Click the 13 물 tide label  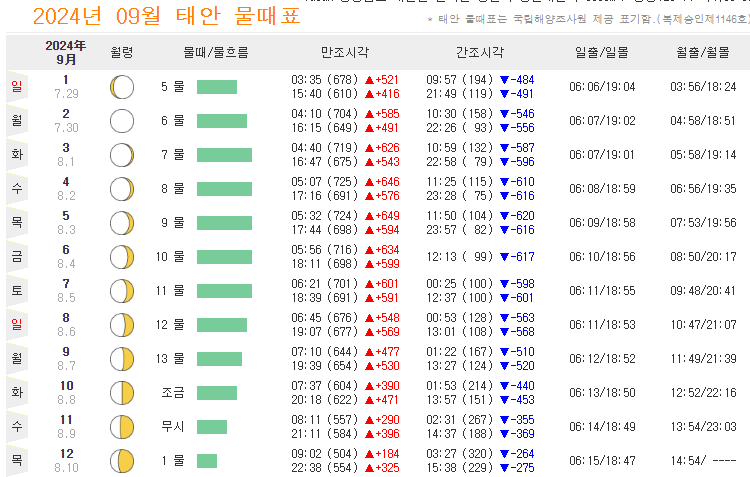pyautogui.click(x=170, y=359)
